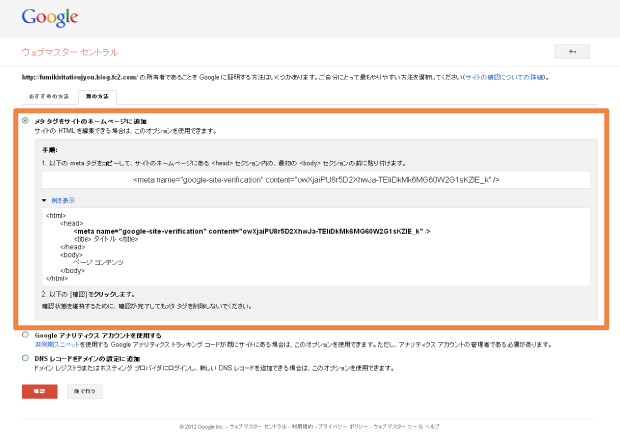Click the 例を表示 show example link text
The height and width of the screenshot is (439, 620).
[62, 200]
